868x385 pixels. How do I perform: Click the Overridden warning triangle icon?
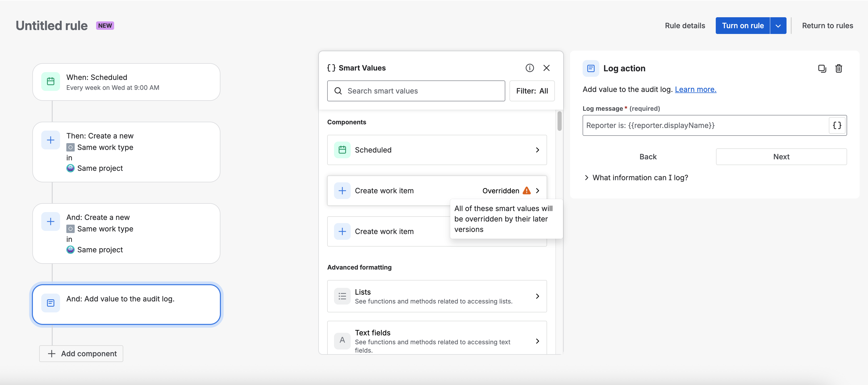526,191
